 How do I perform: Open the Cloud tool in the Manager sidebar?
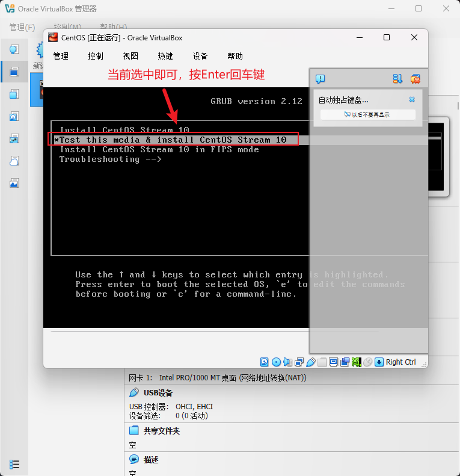point(14,161)
